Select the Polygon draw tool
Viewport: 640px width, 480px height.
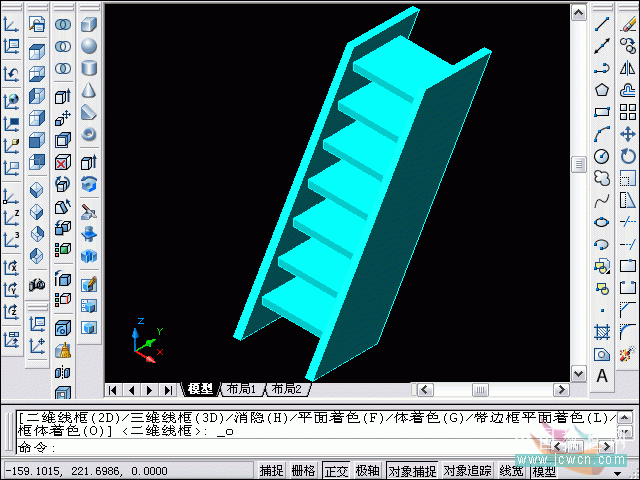coord(602,90)
